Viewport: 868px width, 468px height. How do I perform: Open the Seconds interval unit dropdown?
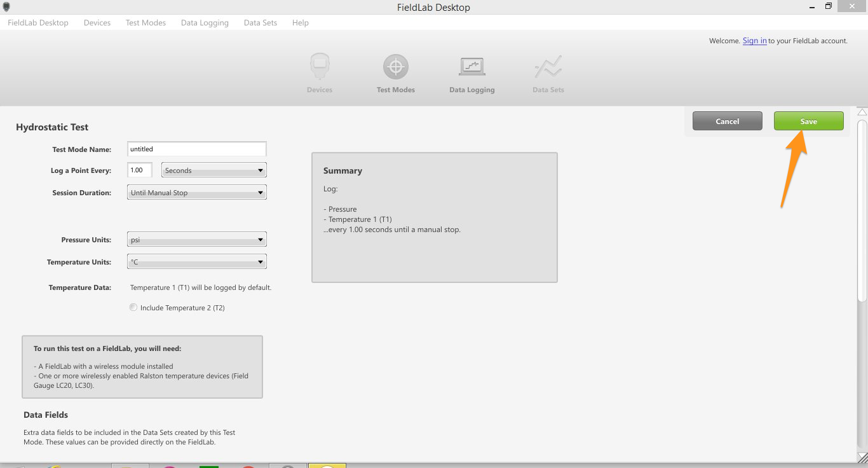pyautogui.click(x=214, y=170)
